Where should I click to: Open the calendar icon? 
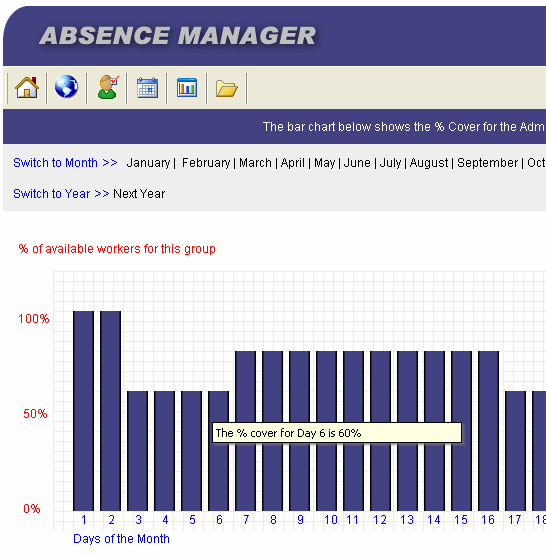click(147, 87)
